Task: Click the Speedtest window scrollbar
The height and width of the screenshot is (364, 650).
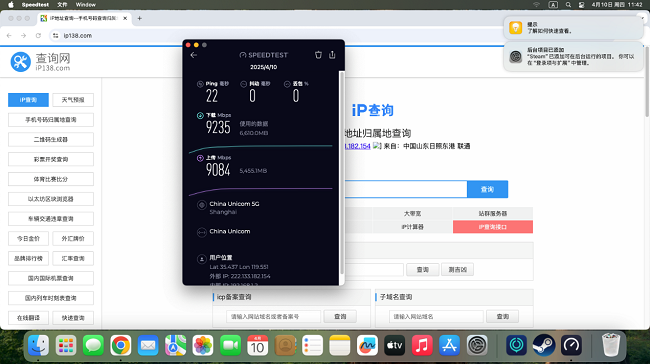Action: click(342, 172)
